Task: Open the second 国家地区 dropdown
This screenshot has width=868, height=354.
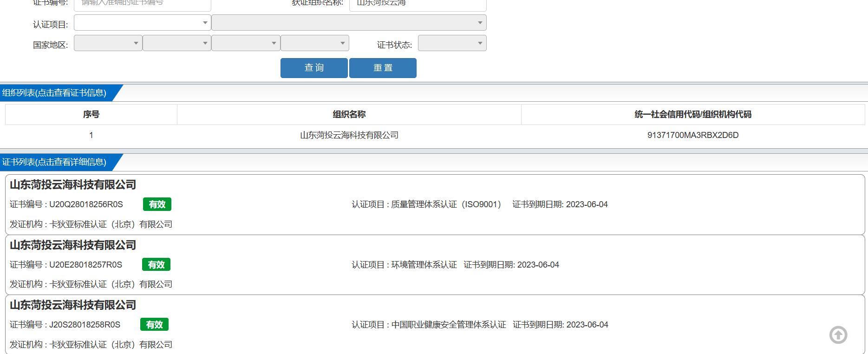Action: coord(177,43)
